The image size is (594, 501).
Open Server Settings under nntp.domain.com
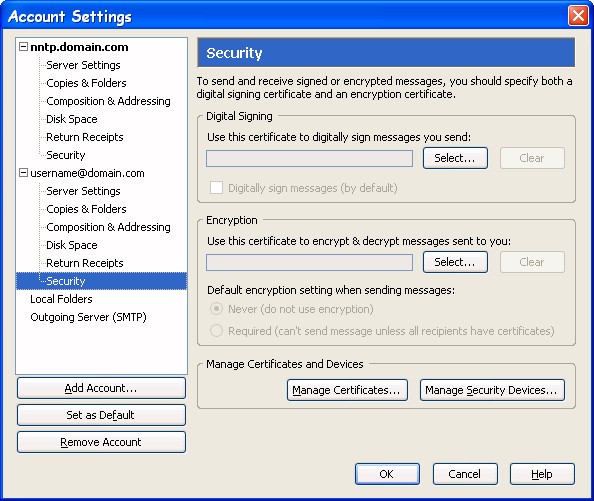coord(83,65)
